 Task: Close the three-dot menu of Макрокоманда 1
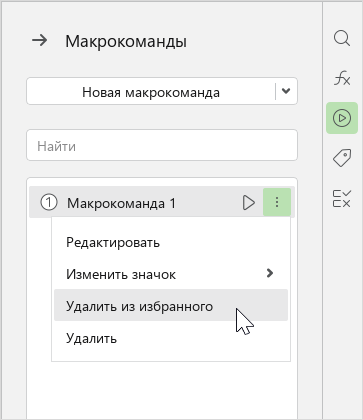click(x=277, y=202)
